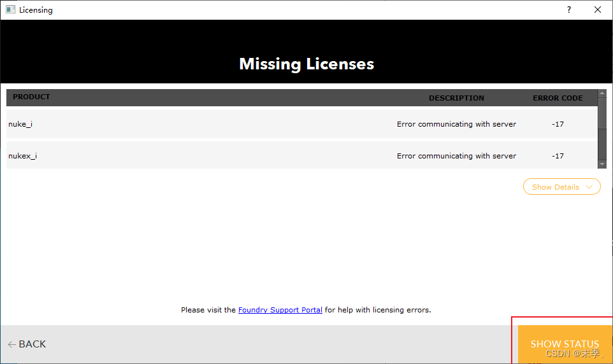Click the nukex_i error description text
613x364 pixels.
coord(456,156)
